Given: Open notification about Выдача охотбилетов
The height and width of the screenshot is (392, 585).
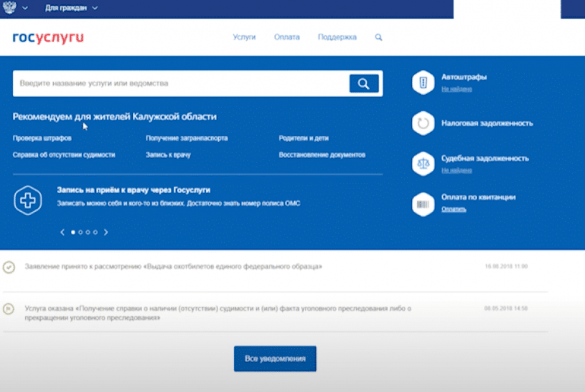Looking at the screenshot, I should tap(174, 267).
